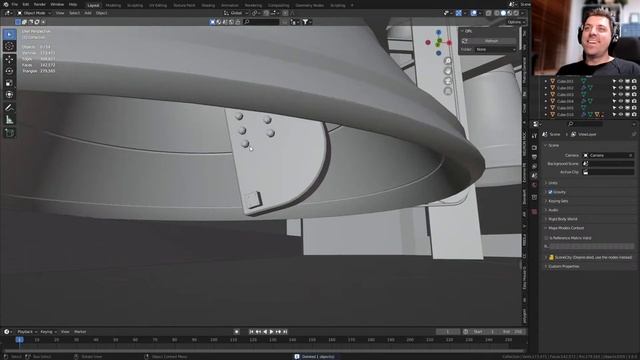640x360 pixels.
Task: Open the viewport Select menu
Action: point(74,13)
